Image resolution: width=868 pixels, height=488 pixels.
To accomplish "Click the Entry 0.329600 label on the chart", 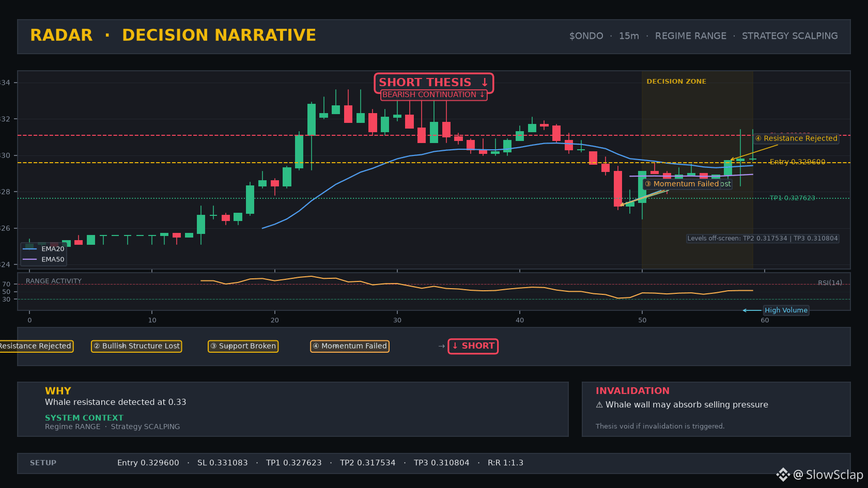I will [x=797, y=162].
